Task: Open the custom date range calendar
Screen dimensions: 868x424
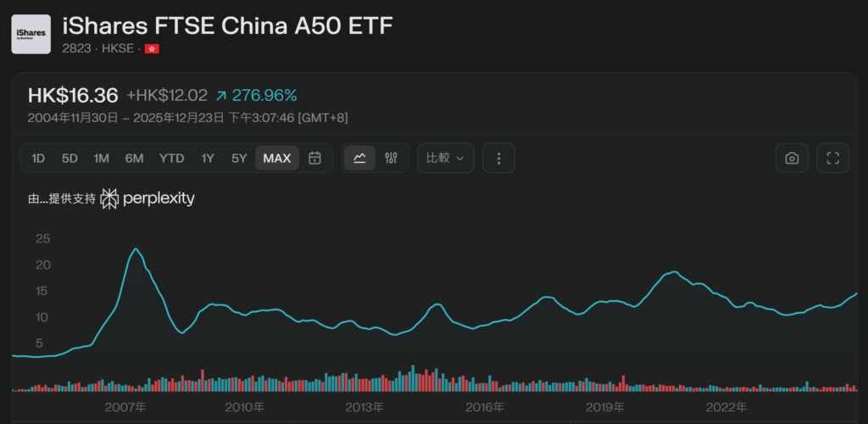Action: tap(314, 158)
